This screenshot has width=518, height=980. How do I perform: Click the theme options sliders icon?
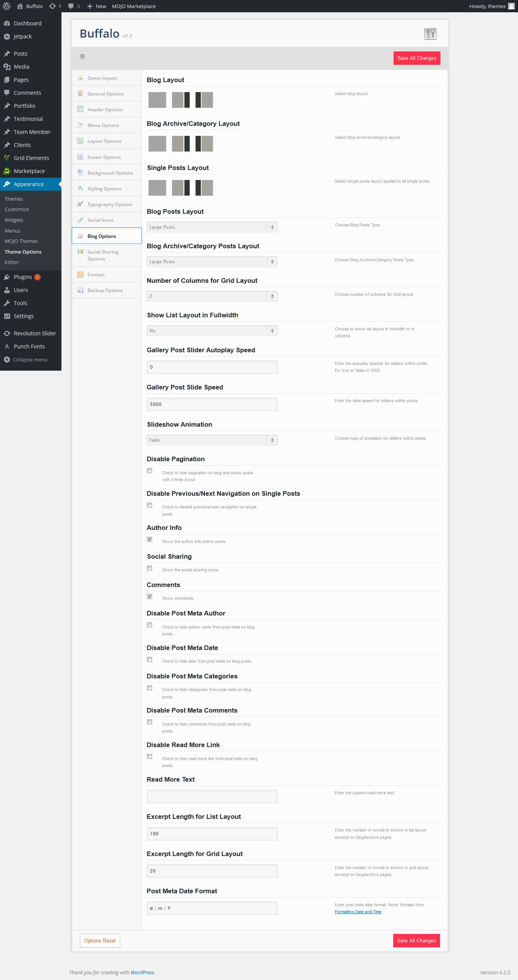430,34
